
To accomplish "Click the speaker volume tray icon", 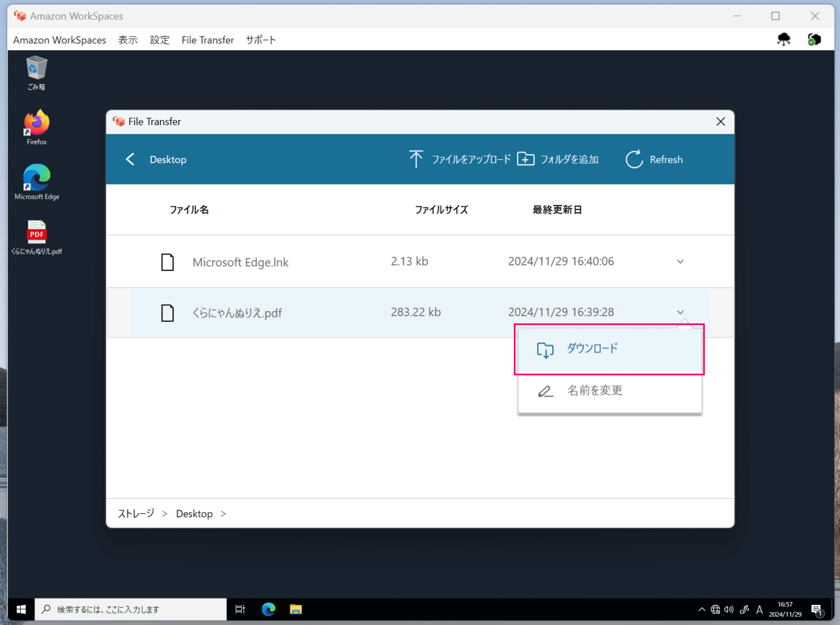I will click(x=729, y=609).
